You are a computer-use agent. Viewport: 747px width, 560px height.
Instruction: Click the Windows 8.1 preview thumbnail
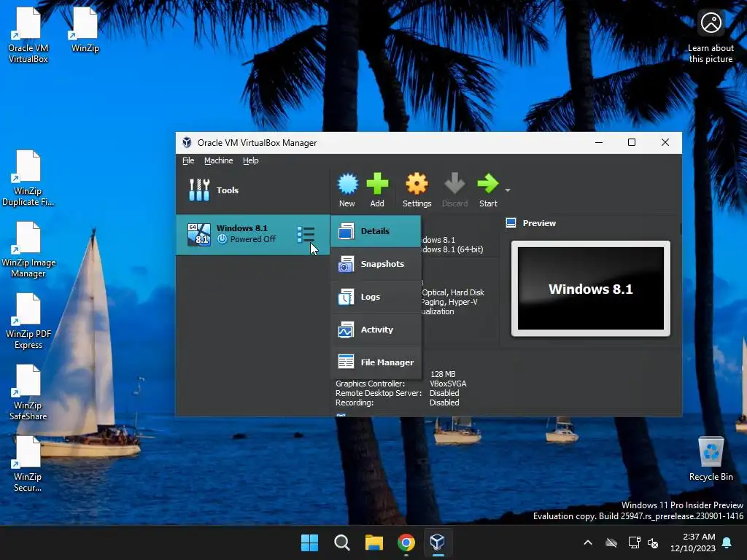[x=591, y=289]
